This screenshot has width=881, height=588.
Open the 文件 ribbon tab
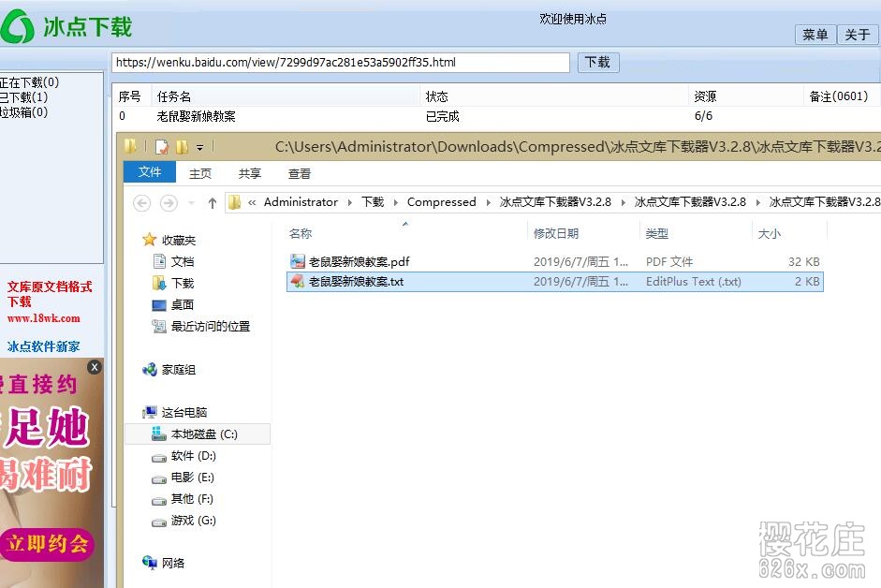coord(150,172)
